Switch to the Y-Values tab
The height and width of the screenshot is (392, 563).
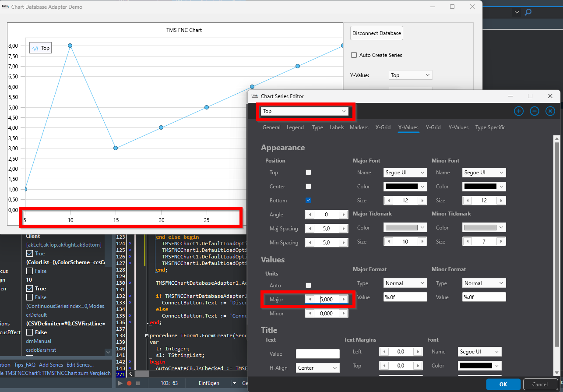(x=458, y=127)
